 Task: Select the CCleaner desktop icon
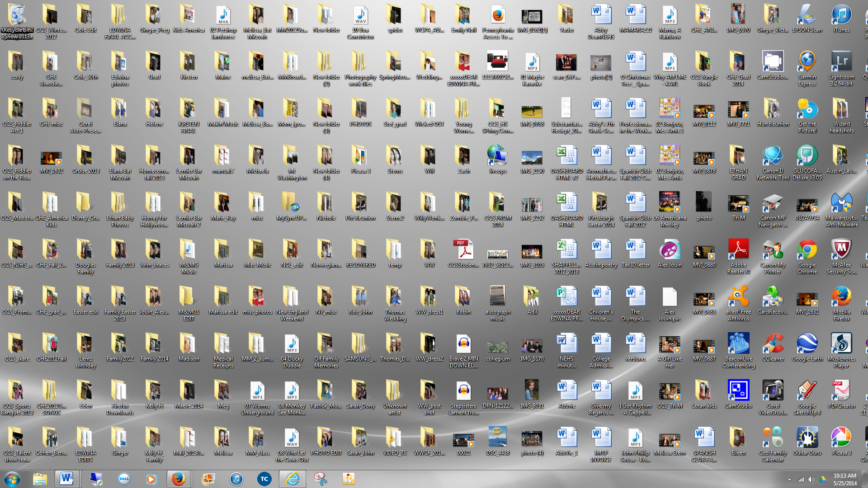point(773,345)
